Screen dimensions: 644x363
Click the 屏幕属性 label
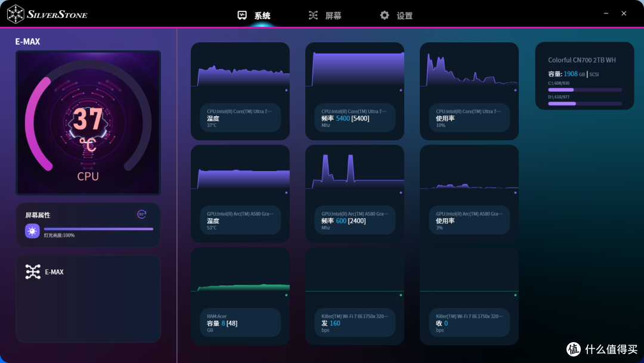point(38,215)
